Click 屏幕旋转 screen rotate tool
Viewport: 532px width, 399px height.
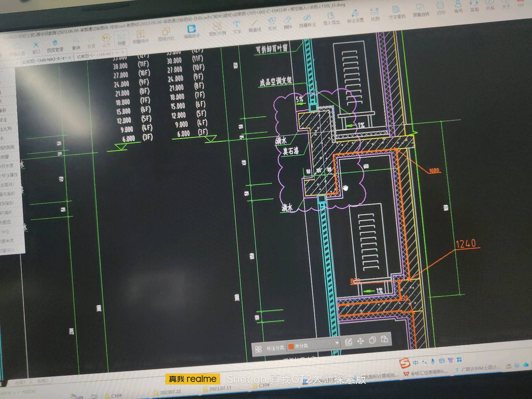click(421, 11)
